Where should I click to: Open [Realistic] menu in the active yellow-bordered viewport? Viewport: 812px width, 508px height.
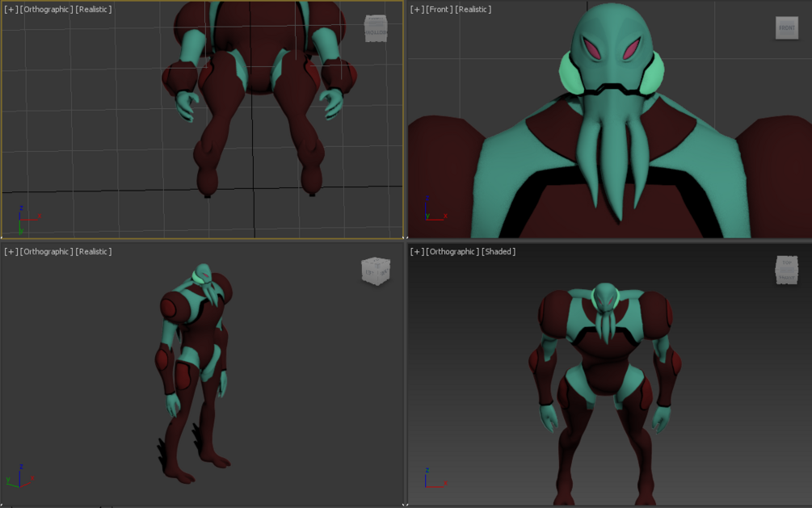click(x=94, y=10)
